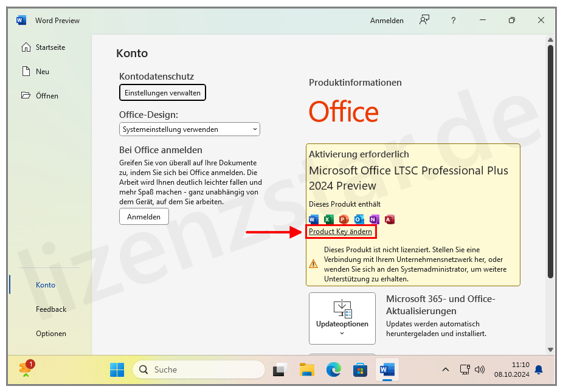Click Anmelden button under Bei Office anmelden
Viewport: 563px width, 392px height.
pyautogui.click(x=144, y=217)
